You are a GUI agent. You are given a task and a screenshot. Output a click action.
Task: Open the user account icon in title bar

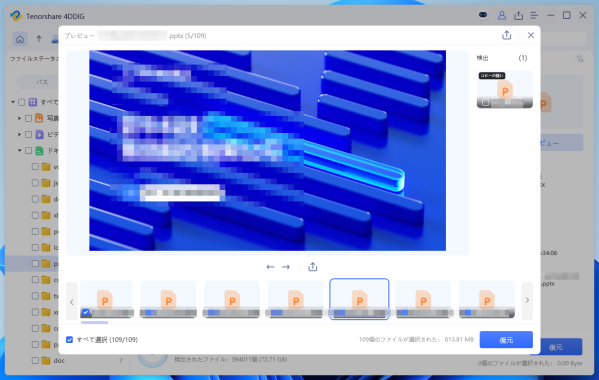pyautogui.click(x=502, y=16)
